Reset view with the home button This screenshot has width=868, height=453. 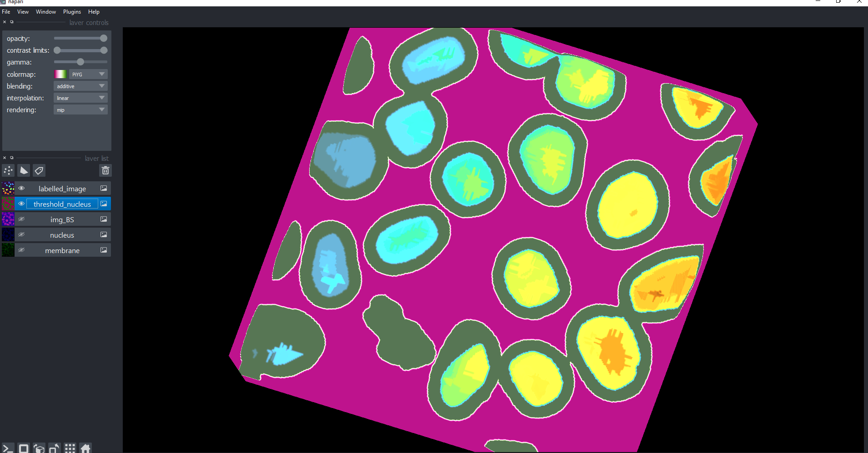(85, 448)
